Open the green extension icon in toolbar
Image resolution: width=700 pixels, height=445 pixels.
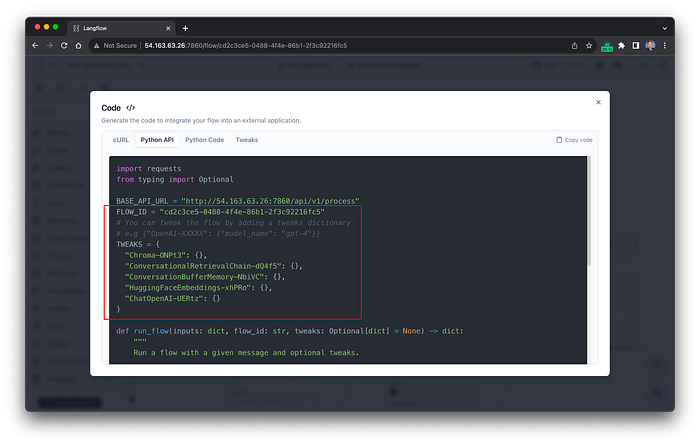(x=607, y=46)
